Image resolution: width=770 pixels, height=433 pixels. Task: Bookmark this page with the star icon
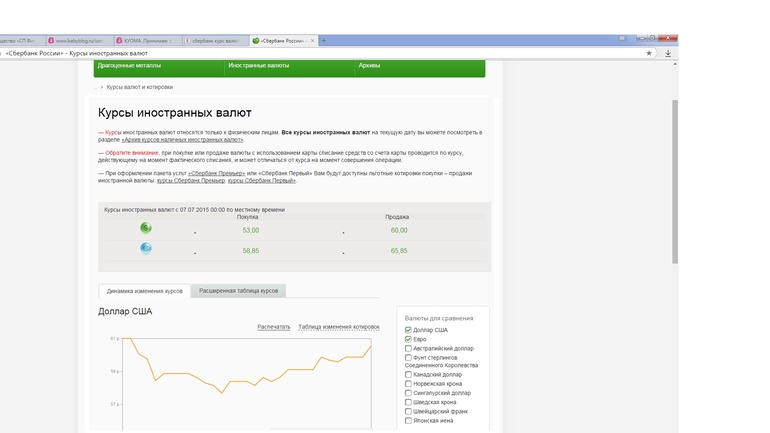[649, 53]
